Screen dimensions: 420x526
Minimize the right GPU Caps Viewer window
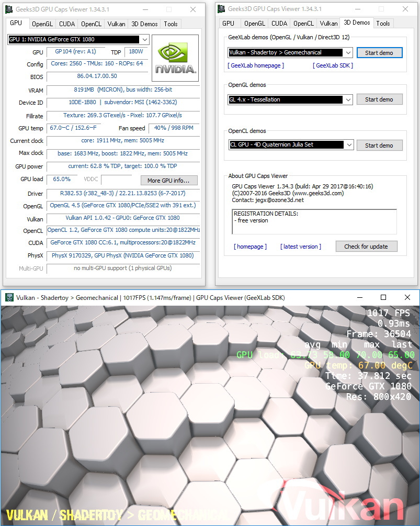click(358, 9)
